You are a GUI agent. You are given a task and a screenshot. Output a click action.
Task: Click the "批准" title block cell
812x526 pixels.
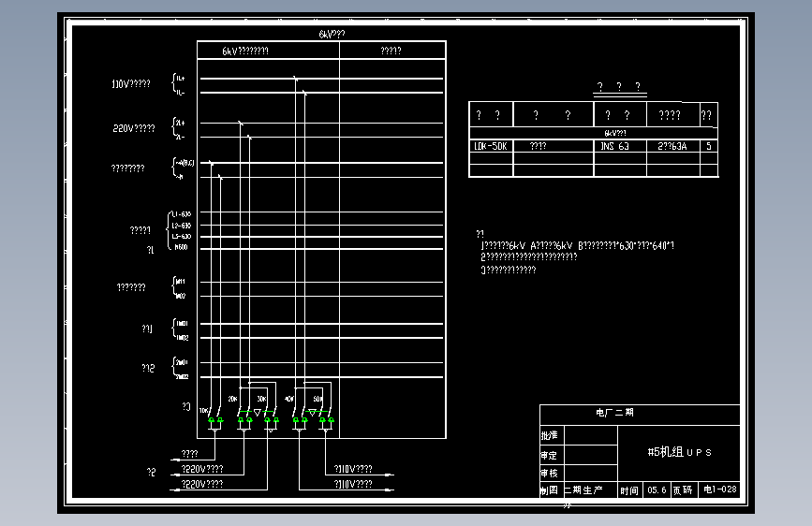(550, 435)
